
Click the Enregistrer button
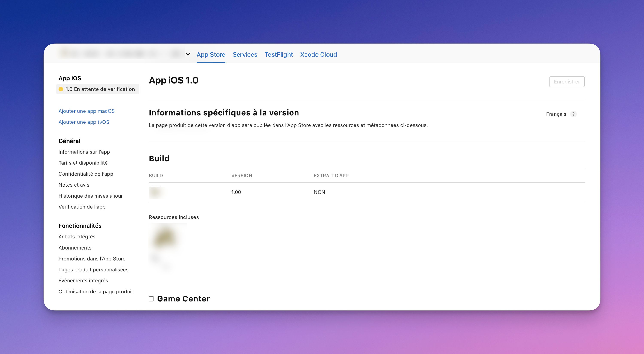(567, 82)
